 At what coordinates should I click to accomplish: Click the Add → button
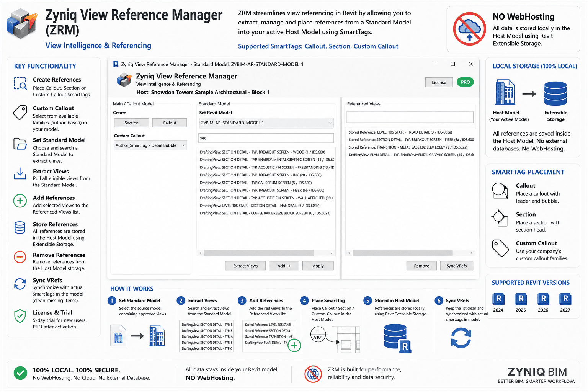pos(284,266)
